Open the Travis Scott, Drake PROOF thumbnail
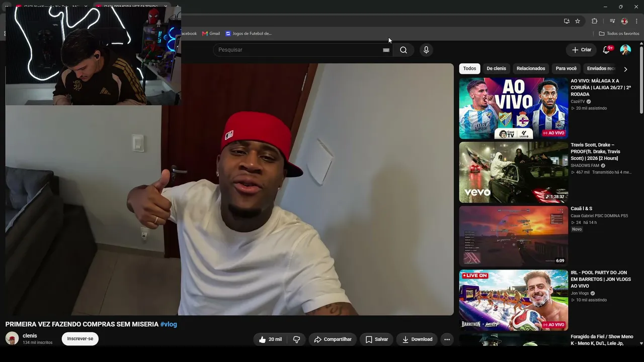The image size is (644, 362). pos(514,172)
